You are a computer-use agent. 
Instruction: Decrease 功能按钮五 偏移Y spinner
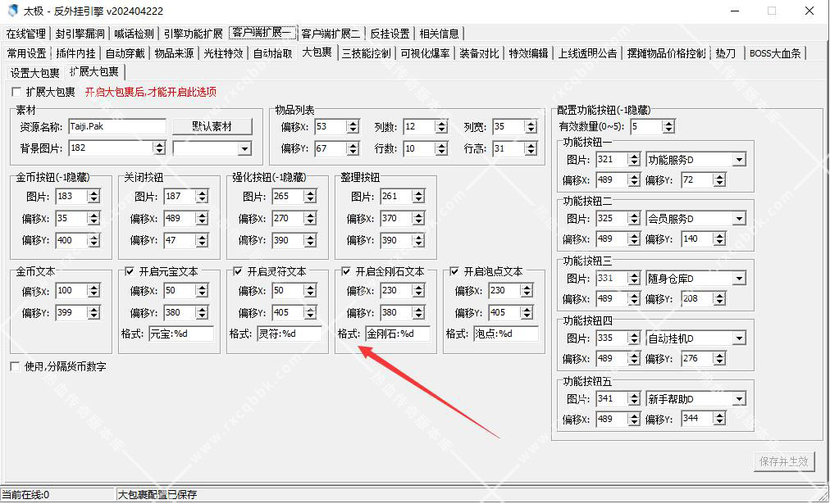tap(718, 422)
